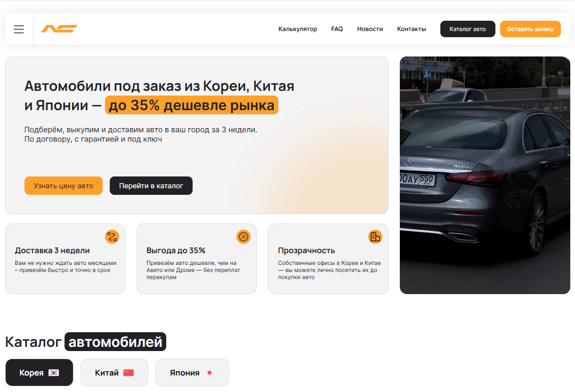Click the office building icon on Прозрачность card
Screen dimensions: 575x392
tap(375, 237)
